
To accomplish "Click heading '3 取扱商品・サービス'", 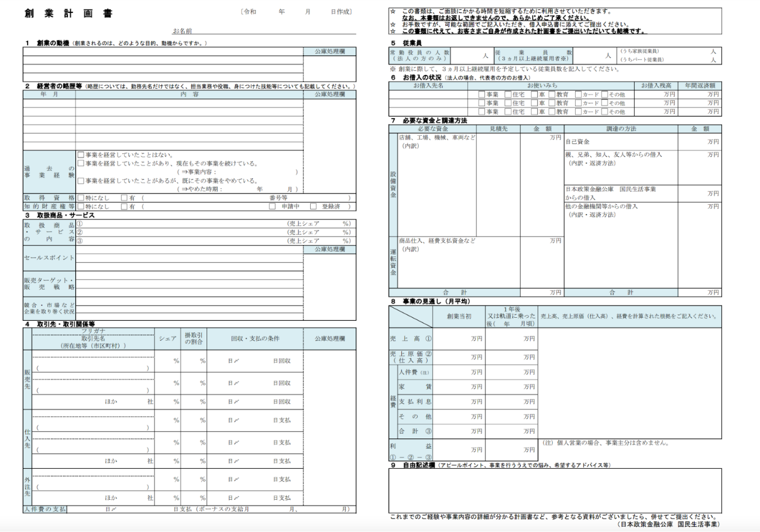I will pos(60,215).
